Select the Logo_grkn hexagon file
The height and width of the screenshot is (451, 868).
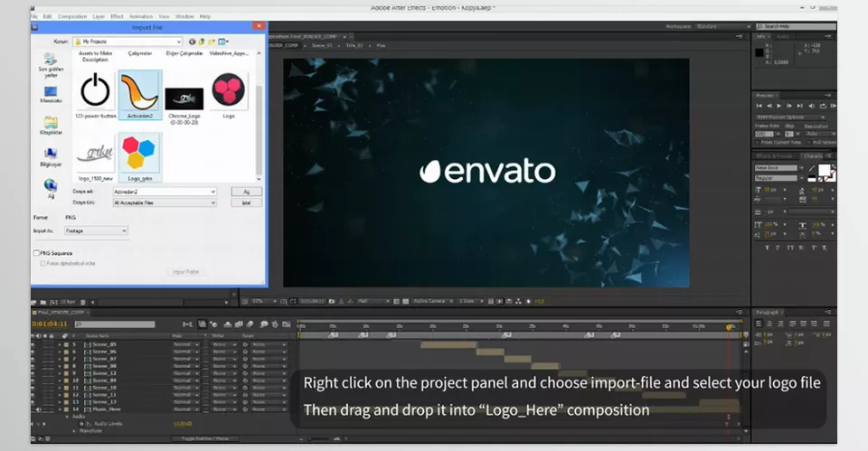pyautogui.click(x=139, y=157)
